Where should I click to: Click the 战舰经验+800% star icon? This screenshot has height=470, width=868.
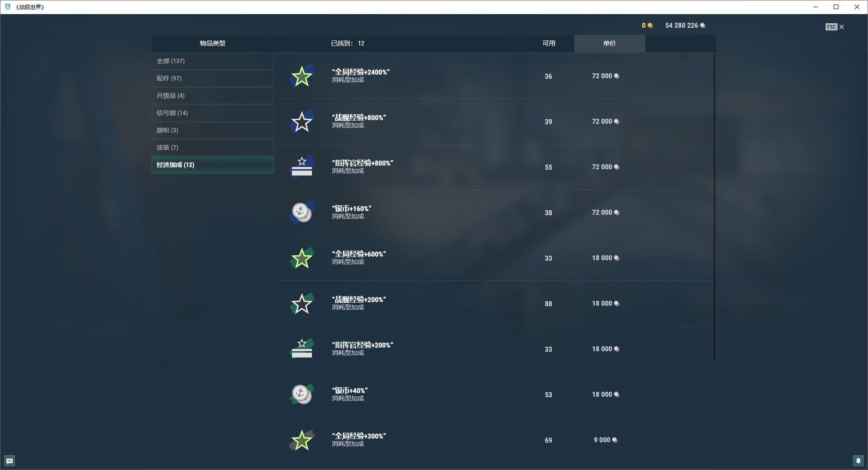pos(301,121)
